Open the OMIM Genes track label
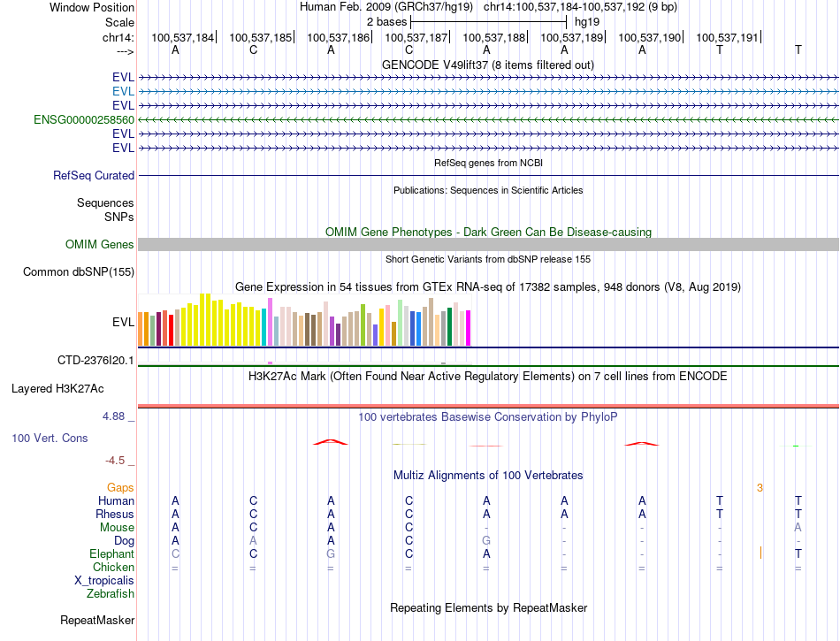 point(100,245)
